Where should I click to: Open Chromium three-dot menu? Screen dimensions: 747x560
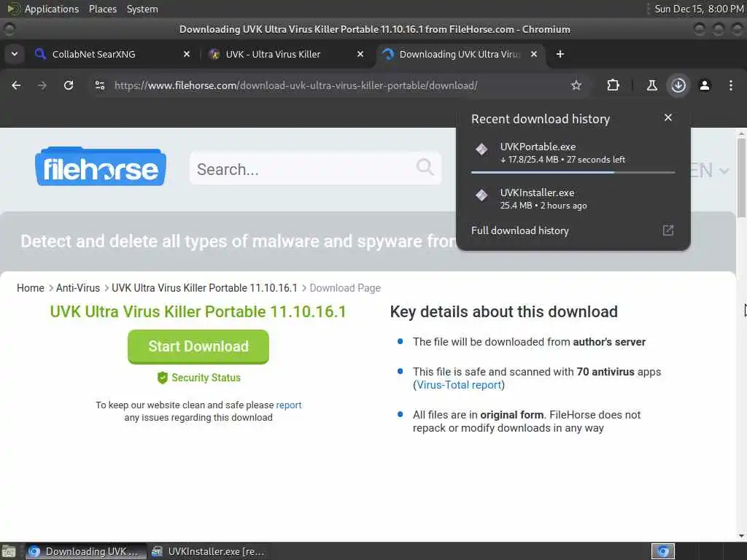(731, 85)
